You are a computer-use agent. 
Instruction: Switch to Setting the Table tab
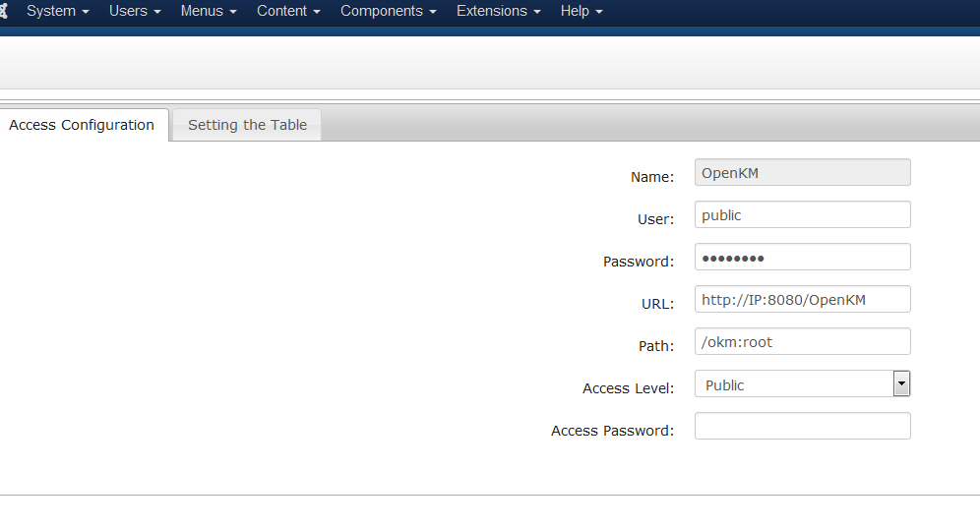coord(247,125)
